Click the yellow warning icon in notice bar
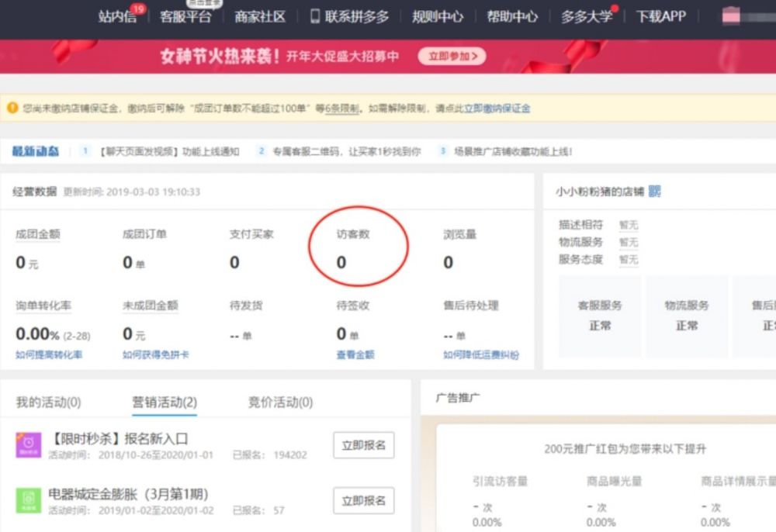776x532 pixels. pos(12,108)
